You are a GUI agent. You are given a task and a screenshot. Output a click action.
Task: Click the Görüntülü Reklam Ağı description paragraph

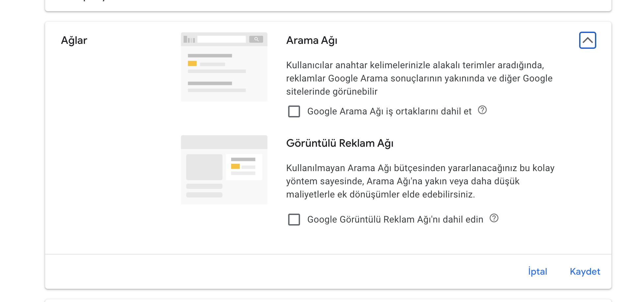pos(420,181)
